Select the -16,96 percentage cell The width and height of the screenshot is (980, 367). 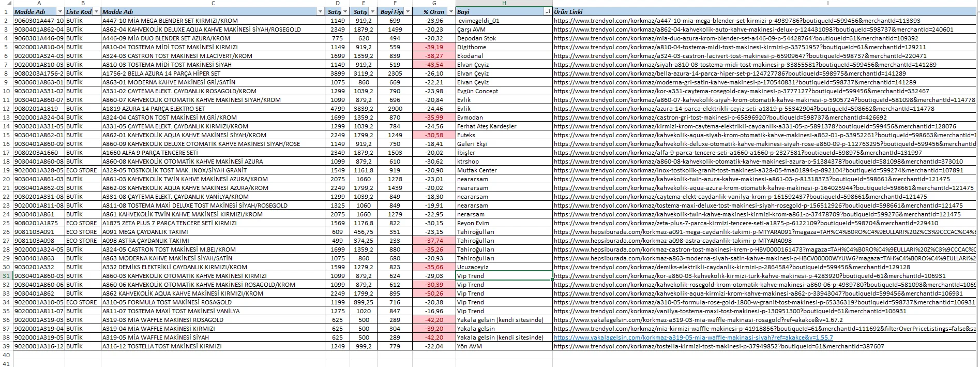click(434, 311)
